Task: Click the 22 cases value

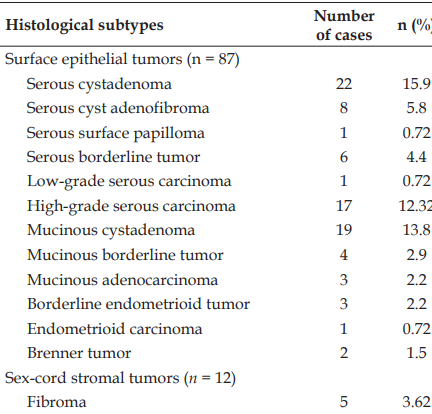Action: point(344,84)
